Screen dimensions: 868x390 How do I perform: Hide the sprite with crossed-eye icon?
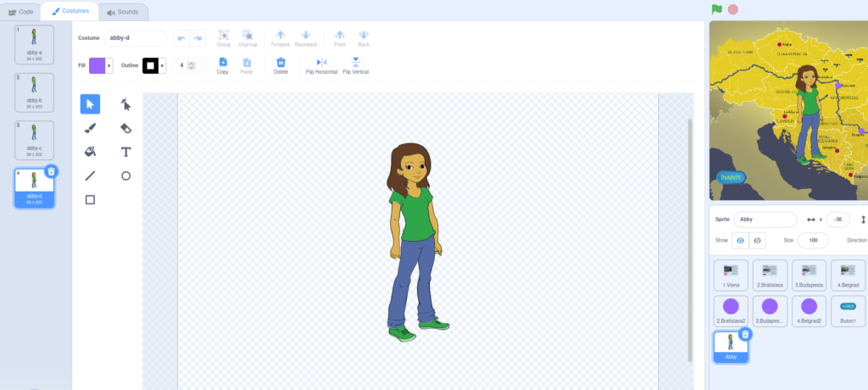(x=757, y=241)
